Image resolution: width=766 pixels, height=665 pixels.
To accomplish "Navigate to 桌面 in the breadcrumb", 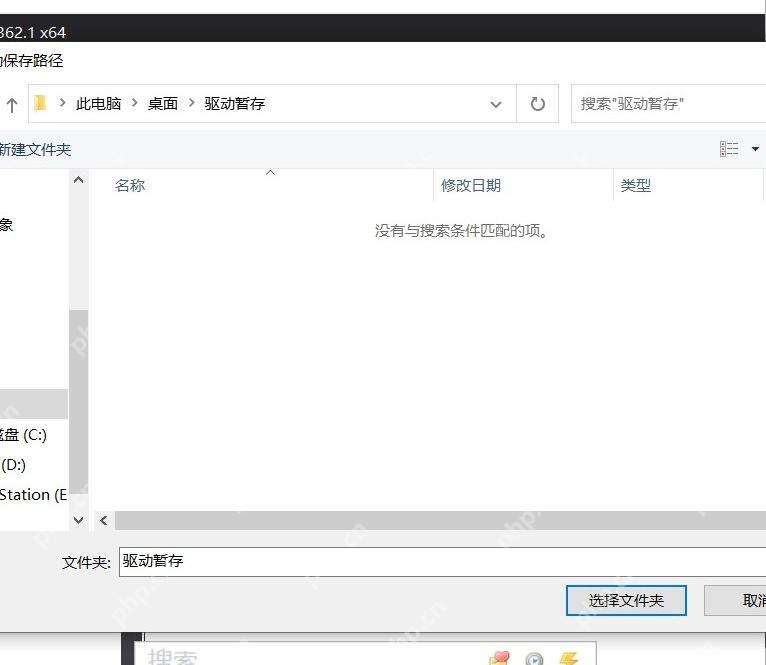I will (163, 104).
